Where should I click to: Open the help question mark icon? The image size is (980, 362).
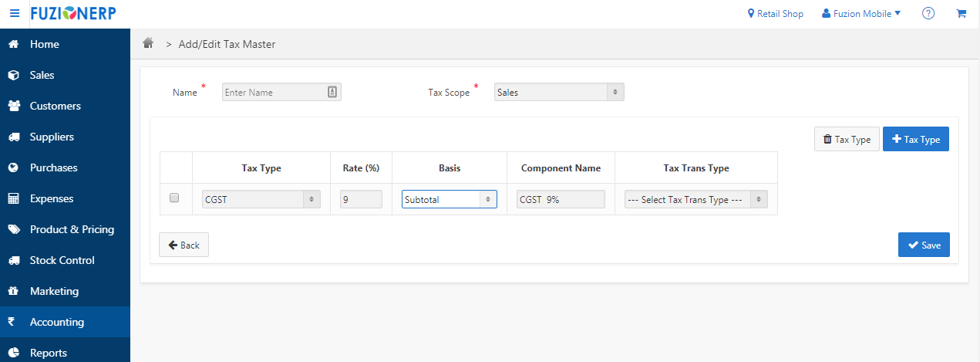click(928, 14)
